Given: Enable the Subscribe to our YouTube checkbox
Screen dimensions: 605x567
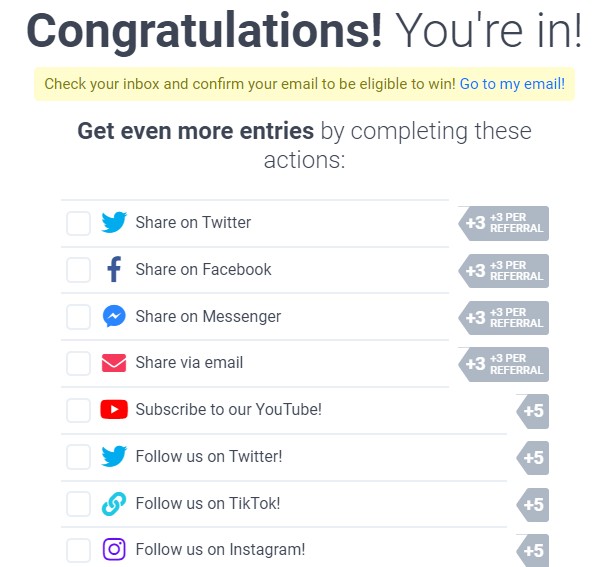Looking at the screenshot, I should coord(78,410).
